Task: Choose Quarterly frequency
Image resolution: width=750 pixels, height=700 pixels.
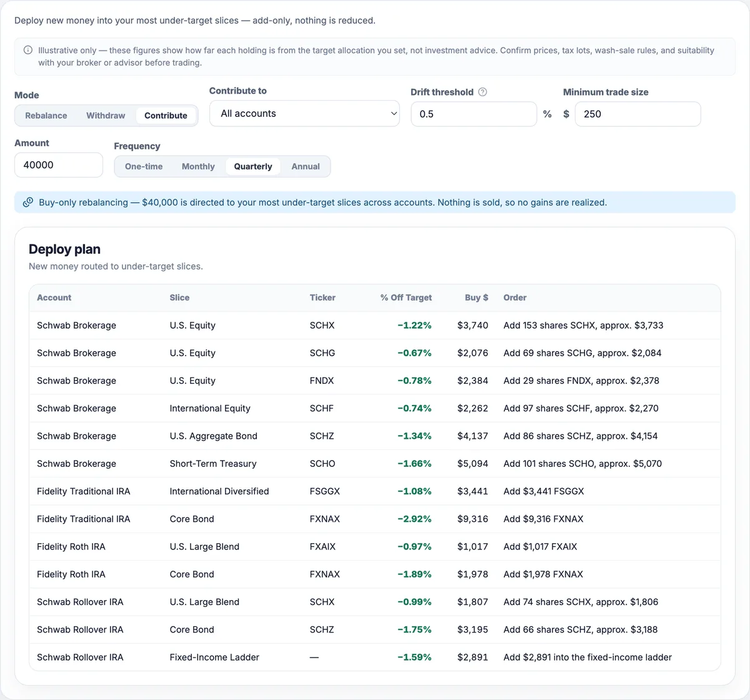Action: point(253,167)
